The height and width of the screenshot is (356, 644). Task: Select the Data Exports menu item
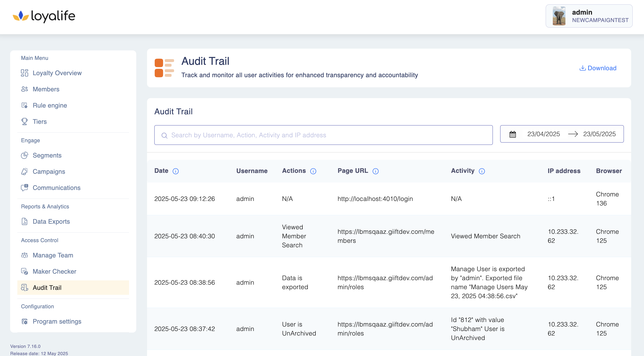pyautogui.click(x=51, y=222)
